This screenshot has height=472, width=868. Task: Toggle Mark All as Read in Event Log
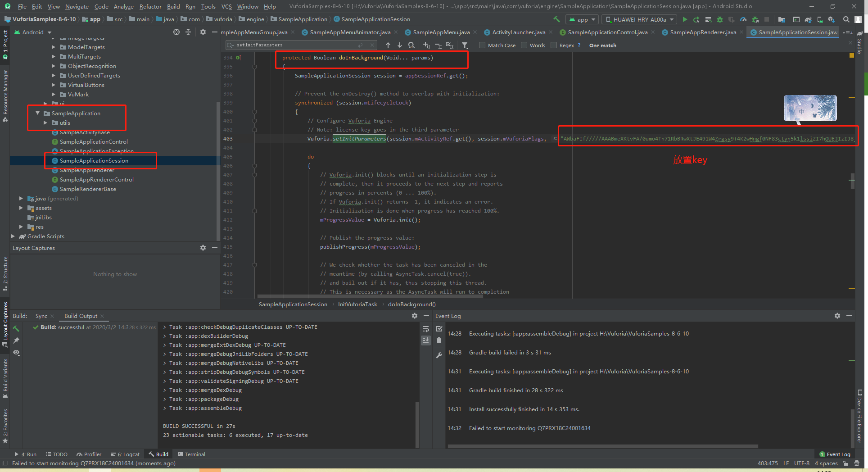tap(439, 329)
